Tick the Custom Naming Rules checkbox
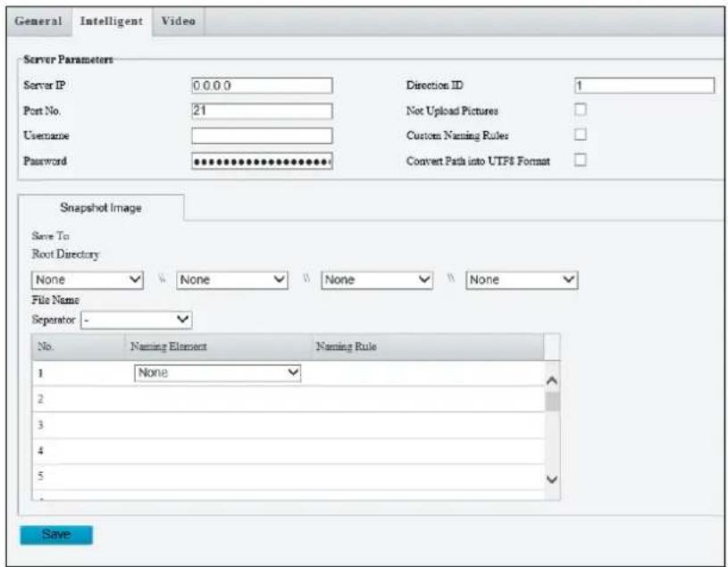 (581, 135)
